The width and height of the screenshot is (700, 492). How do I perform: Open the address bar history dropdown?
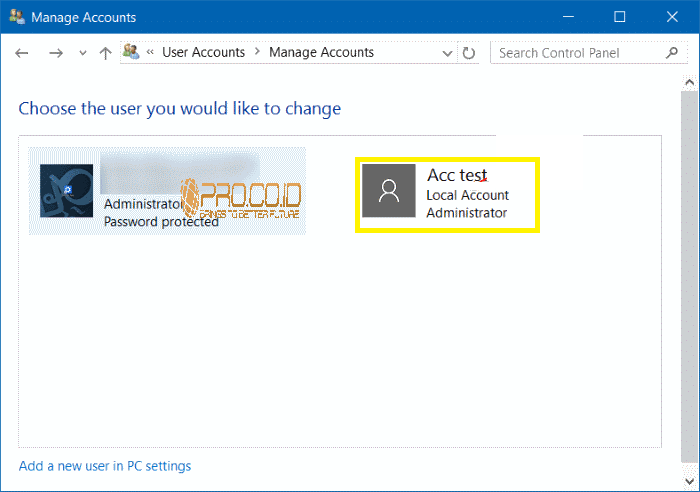click(447, 54)
